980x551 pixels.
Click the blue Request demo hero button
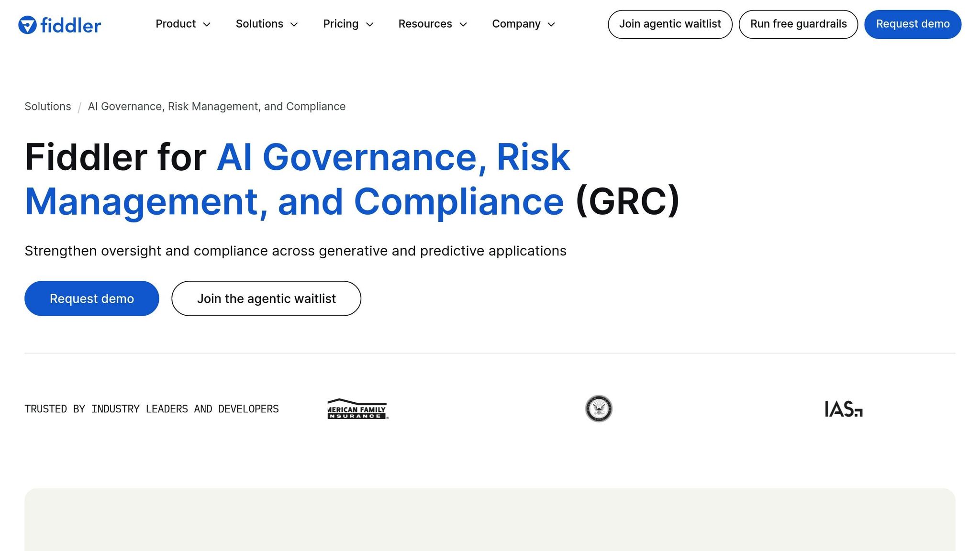[91, 298]
